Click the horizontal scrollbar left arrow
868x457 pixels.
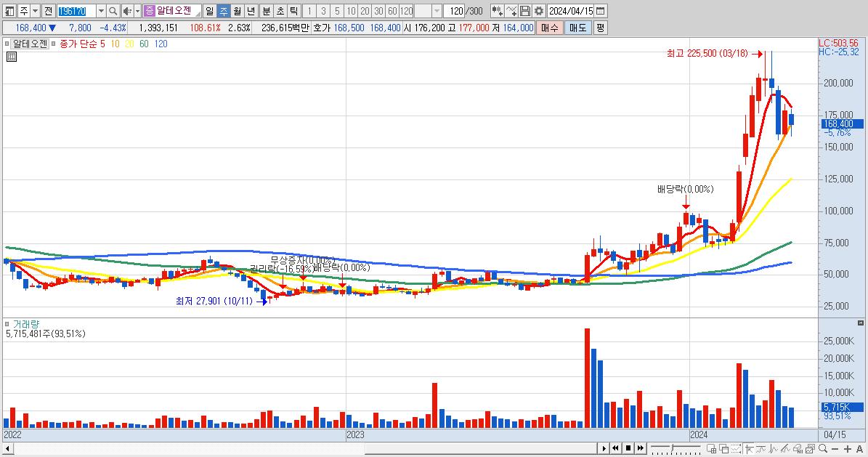[x=7, y=448]
